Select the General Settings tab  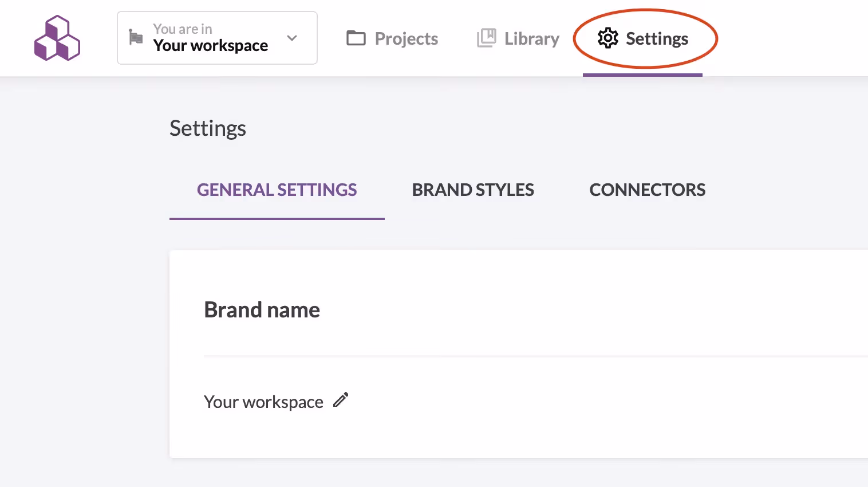pos(277,190)
